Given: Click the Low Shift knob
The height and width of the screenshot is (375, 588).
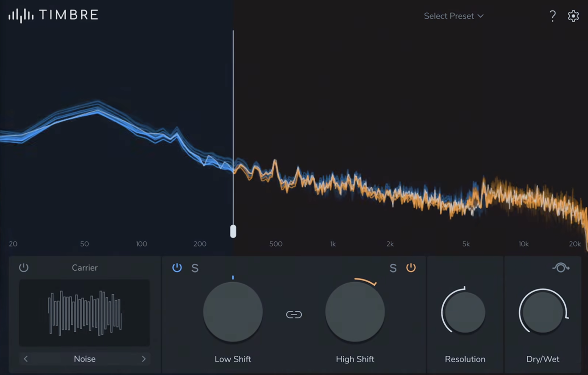Looking at the screenshot, I should (x=233, y=312).
